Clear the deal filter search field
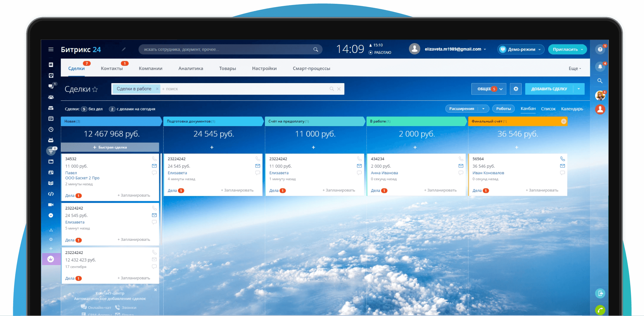The image size is (644, 316). (x=339, y=89)
